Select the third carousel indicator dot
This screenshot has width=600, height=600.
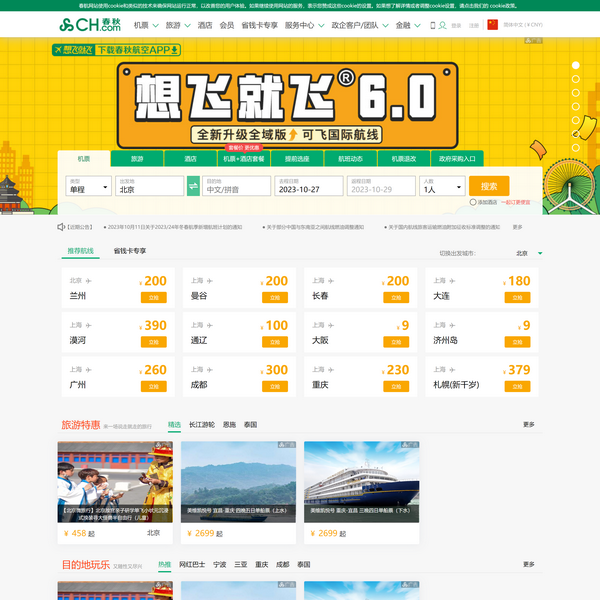coord(575,91)
